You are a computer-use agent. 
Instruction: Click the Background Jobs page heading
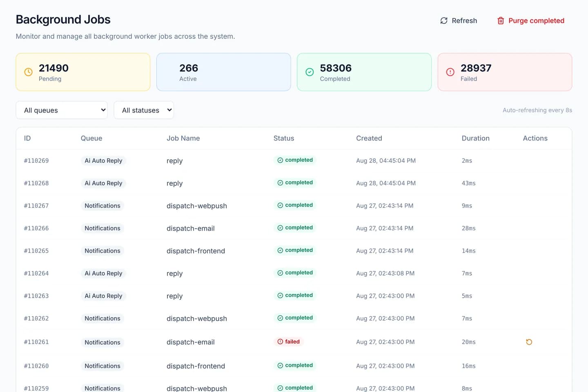click(x=63, y=20)
